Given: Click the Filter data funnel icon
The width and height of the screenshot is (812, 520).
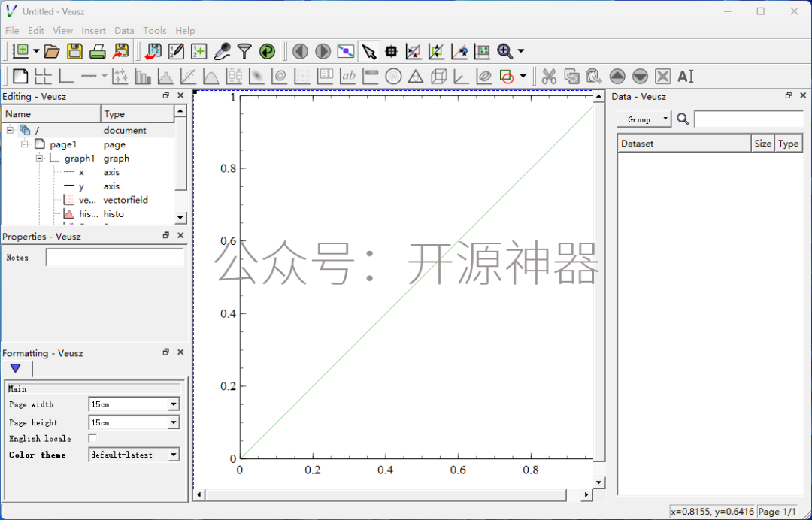Looking at the screenshot, I should (244, 50).
